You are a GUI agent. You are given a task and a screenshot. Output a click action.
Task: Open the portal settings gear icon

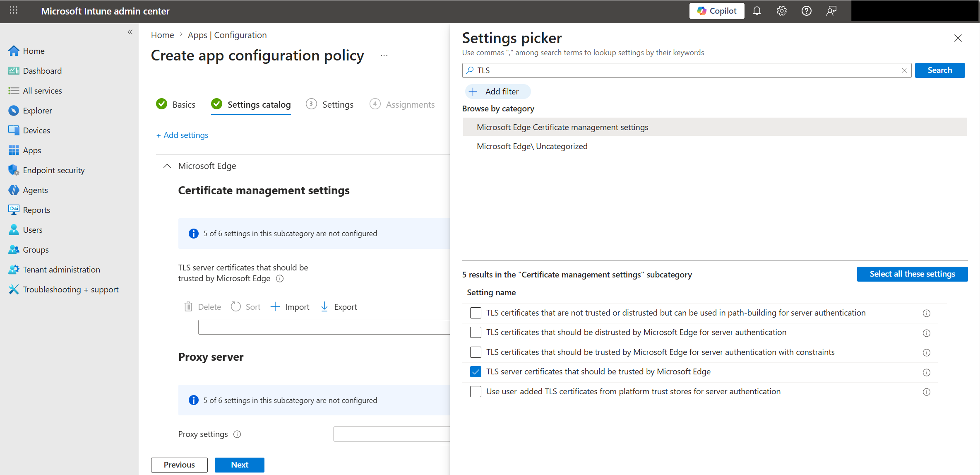click(x=781, y=11)
